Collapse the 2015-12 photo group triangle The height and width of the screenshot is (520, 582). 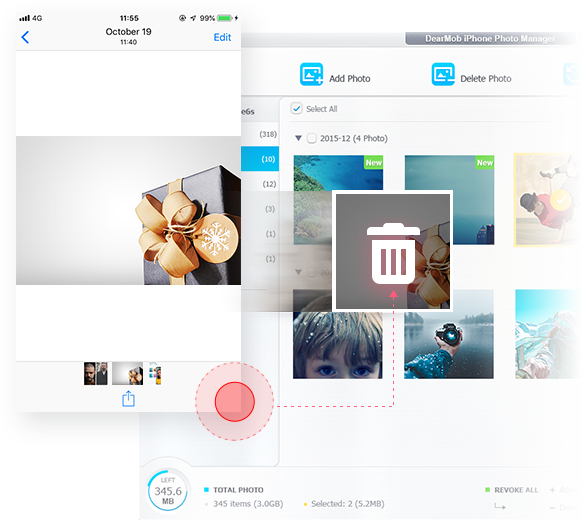[298, 138]
